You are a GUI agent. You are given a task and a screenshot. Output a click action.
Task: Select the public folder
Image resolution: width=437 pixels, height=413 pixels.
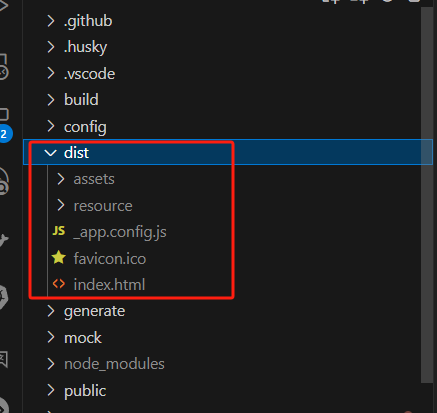85,391
